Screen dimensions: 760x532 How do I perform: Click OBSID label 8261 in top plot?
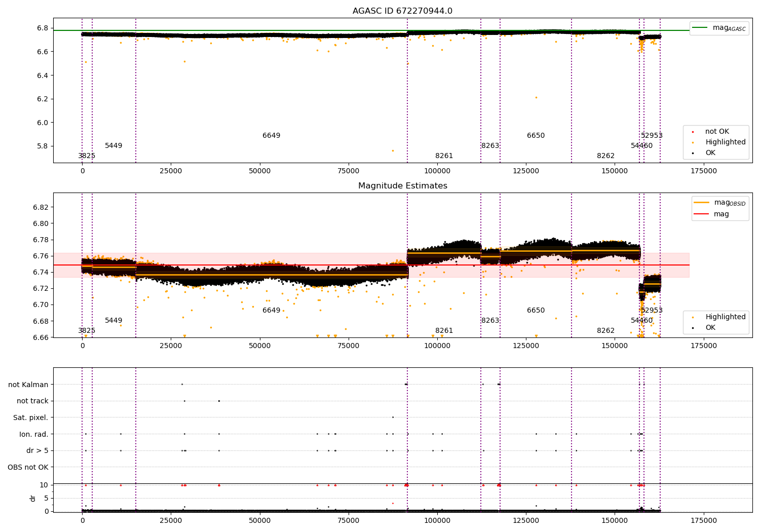444,156
